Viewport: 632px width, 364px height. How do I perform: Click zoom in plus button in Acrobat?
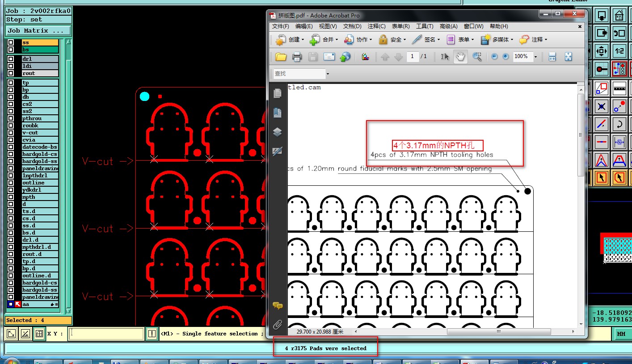(x=506, y=57)
